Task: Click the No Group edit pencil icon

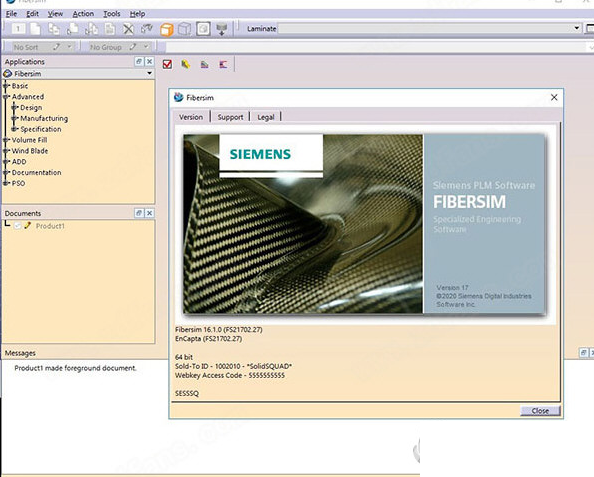Action: (133, 47)
